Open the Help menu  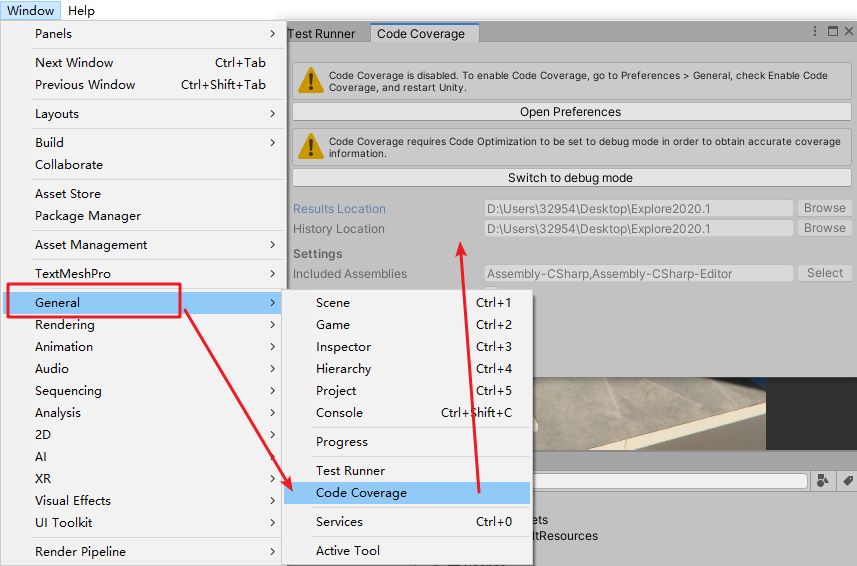coord(81,10)
